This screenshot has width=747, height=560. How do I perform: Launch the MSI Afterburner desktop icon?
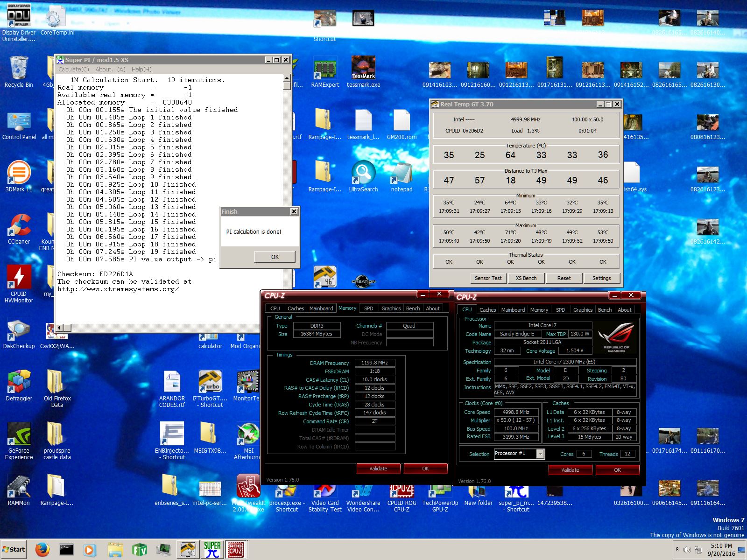(x=249, y=440)
